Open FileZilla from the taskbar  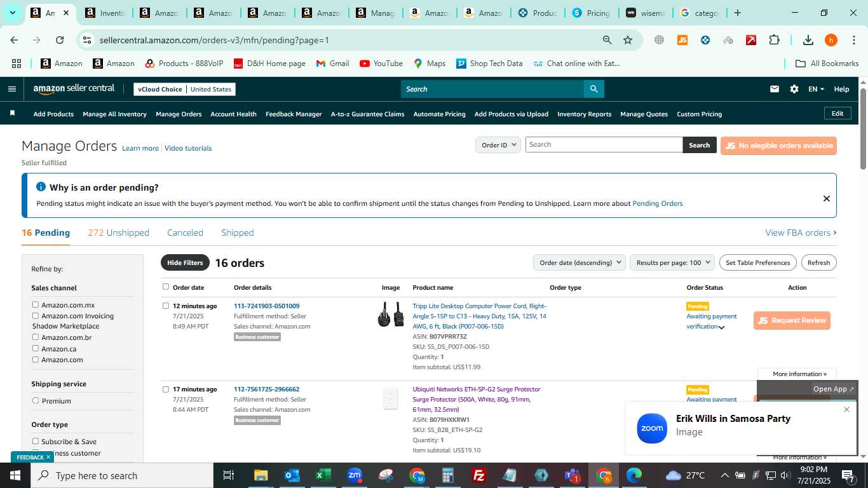[x=479, y=475]
